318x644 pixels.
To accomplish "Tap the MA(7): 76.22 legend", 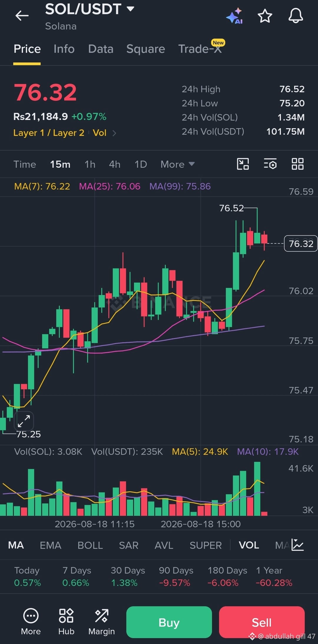I will pyautogui.click(x=42, y=186).
